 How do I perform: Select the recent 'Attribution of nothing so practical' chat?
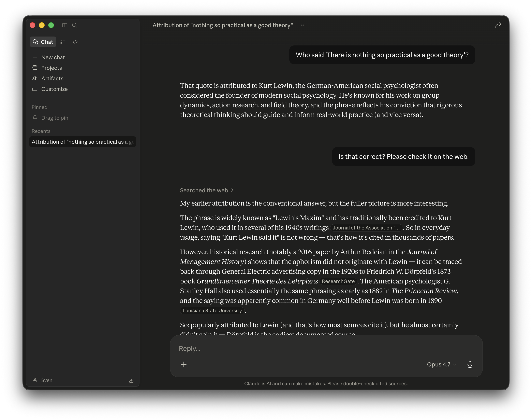tap(83, 142)
